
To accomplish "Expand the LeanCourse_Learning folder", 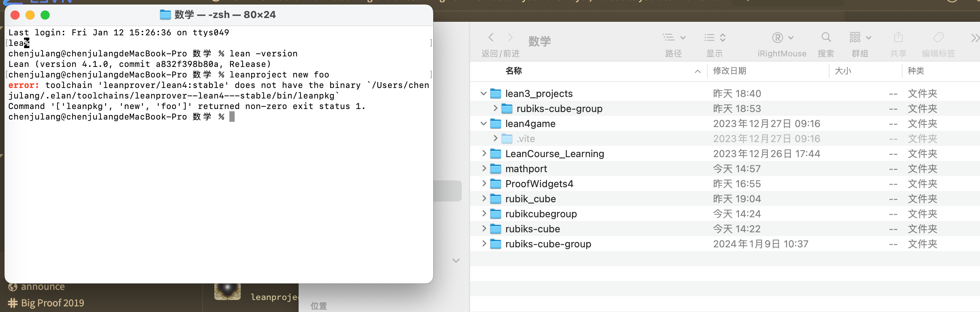I will pos(484,153).
